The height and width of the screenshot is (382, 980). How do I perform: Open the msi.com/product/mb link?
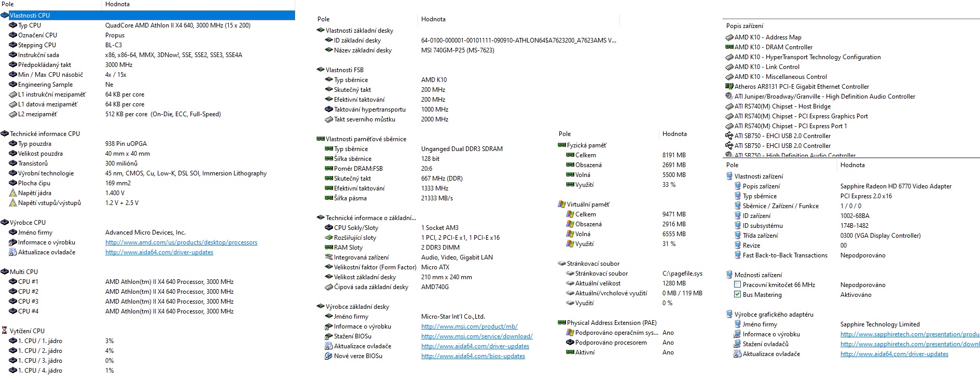coord(470,326)
